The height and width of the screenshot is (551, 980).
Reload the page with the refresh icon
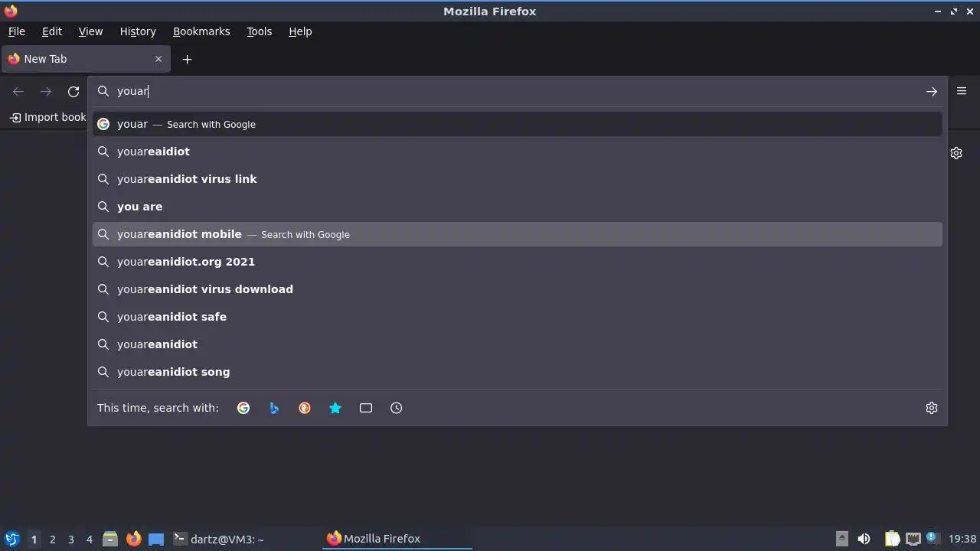(x=73, y=92)
